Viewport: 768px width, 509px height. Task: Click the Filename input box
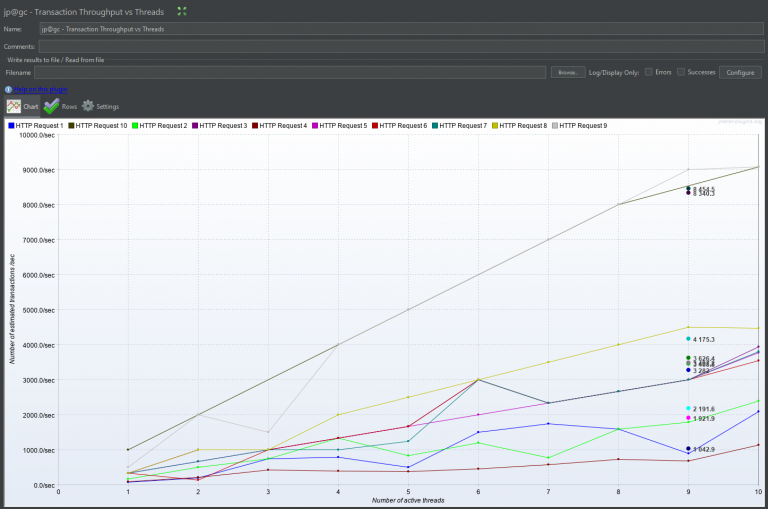[x=290, y=73]
